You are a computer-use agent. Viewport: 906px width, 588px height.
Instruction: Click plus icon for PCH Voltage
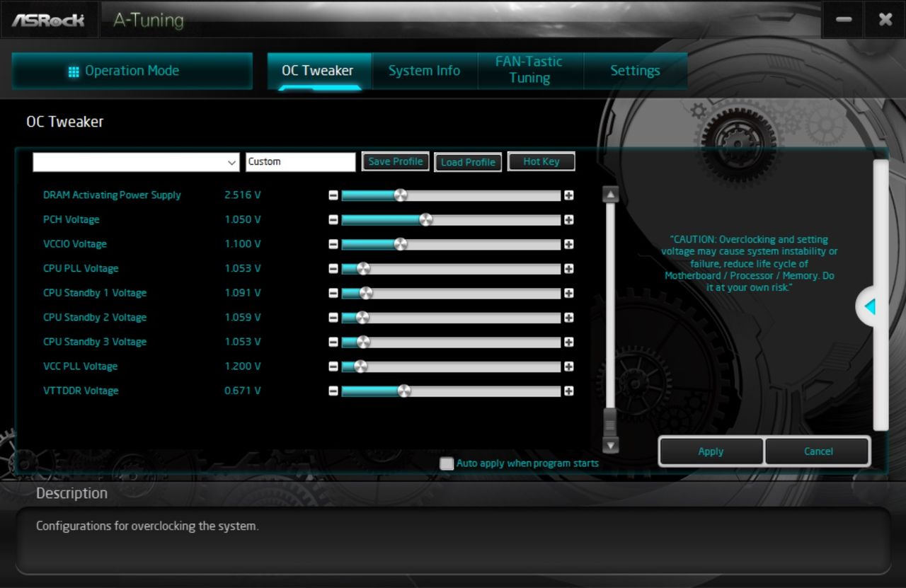tap(568, 220)
